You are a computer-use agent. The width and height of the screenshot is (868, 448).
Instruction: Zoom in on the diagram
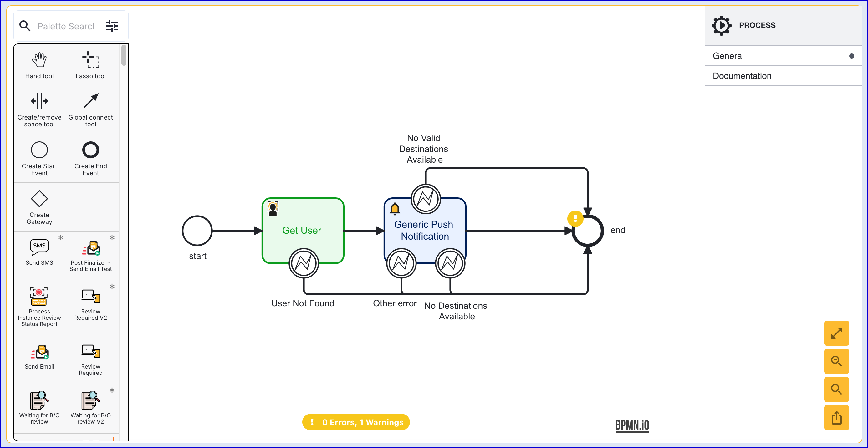pos(836,361)
